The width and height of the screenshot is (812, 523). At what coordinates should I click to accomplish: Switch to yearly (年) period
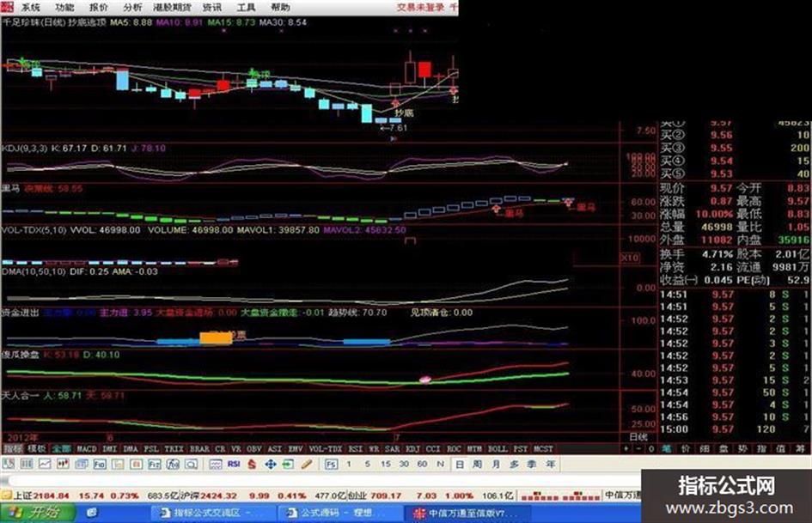pos(550,465)
